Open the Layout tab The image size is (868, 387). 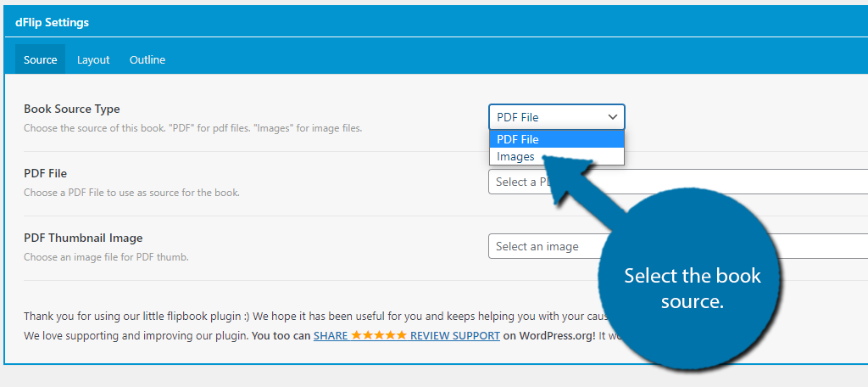point(93,59)
